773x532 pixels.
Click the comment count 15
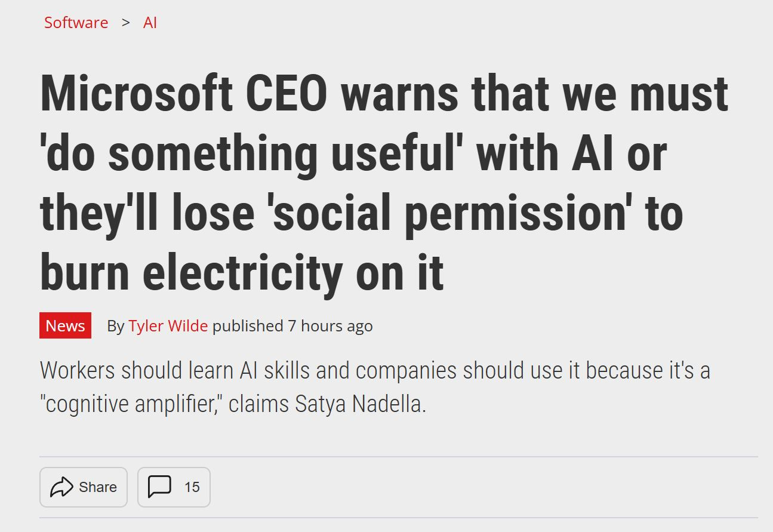192,487
